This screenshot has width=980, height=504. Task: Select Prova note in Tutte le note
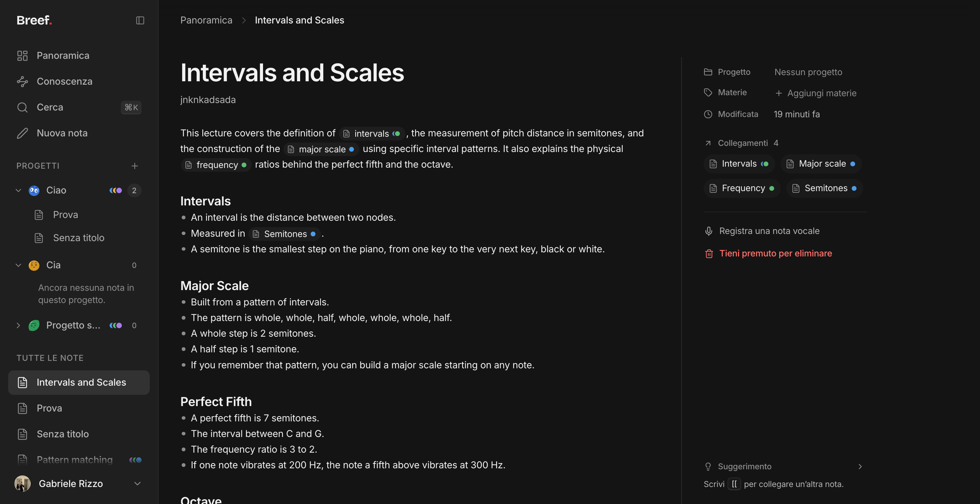click(x=79, y=408)
